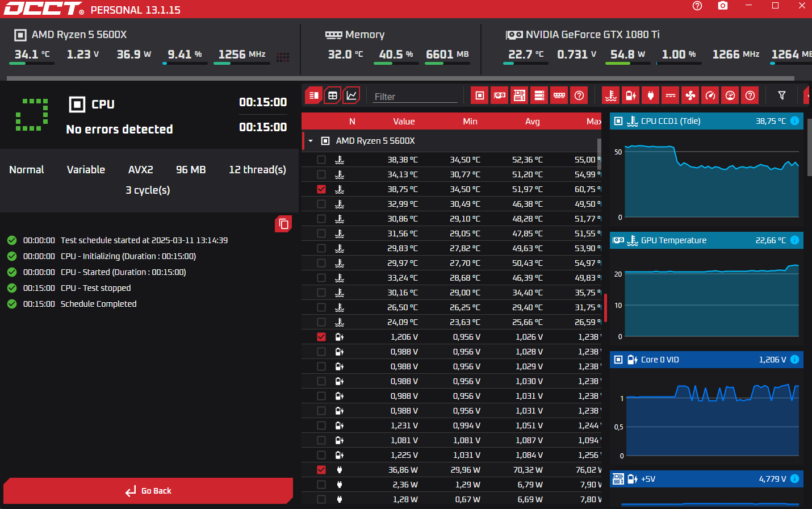Image resolution: width=812 pixels, height=509 pixels.
Task: Click the CPU CCD1 temperature graph area
Action: coord(712,182)
